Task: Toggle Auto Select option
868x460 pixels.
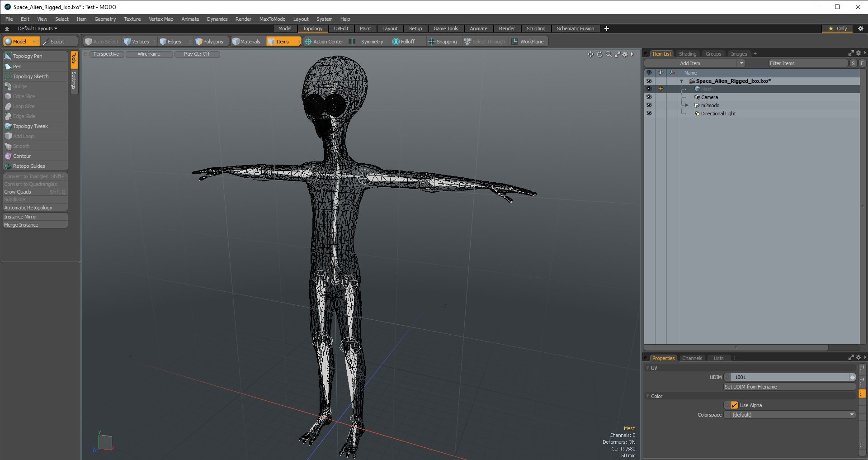Action: coord(102,42)
